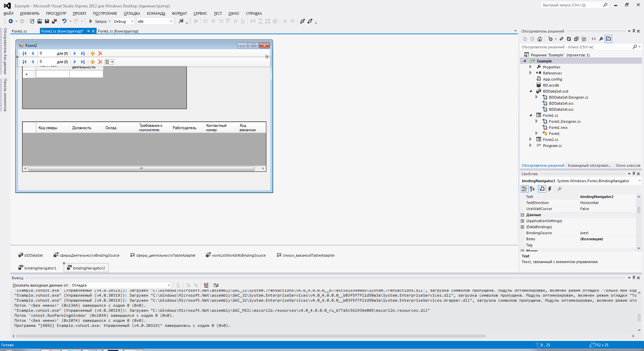Viewport: 644px width, 351px height.
Task: Select workListWorkInfoBindingSource component in tray
Action: [236, 255]
